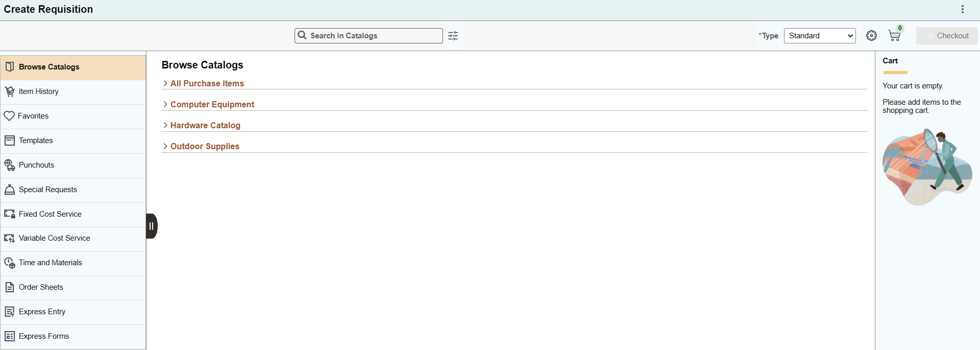
Task: Open Order Sheets in sidebar
Action: click(73, 288)
